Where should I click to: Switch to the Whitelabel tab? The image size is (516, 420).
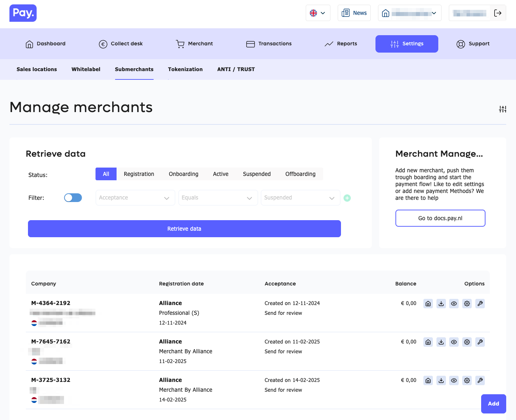86,69
